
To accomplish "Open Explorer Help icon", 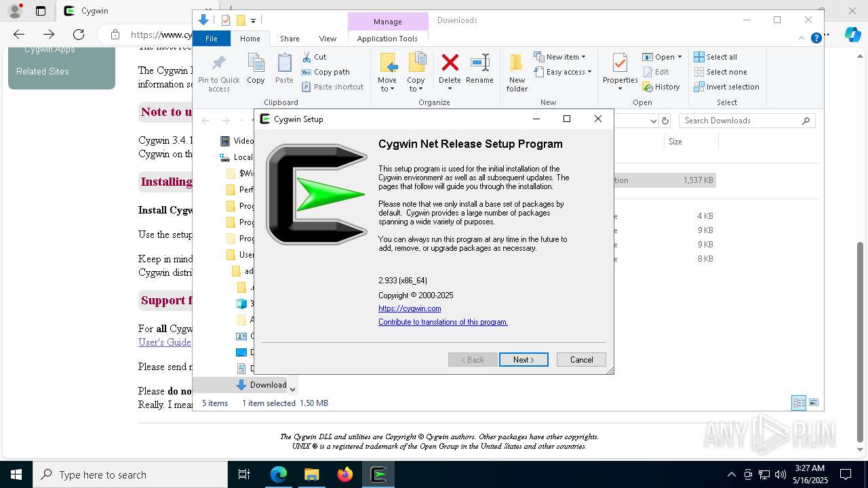I will coord(816,38).
